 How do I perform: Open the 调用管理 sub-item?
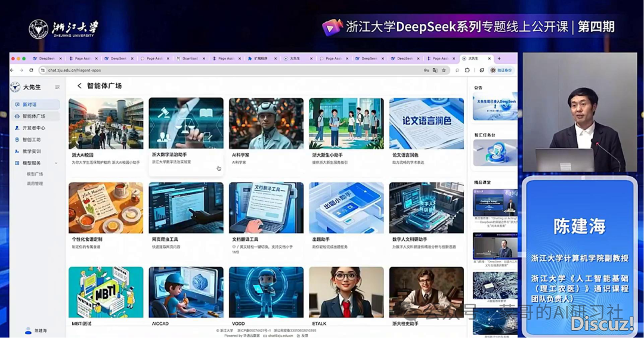pos(35,184)
